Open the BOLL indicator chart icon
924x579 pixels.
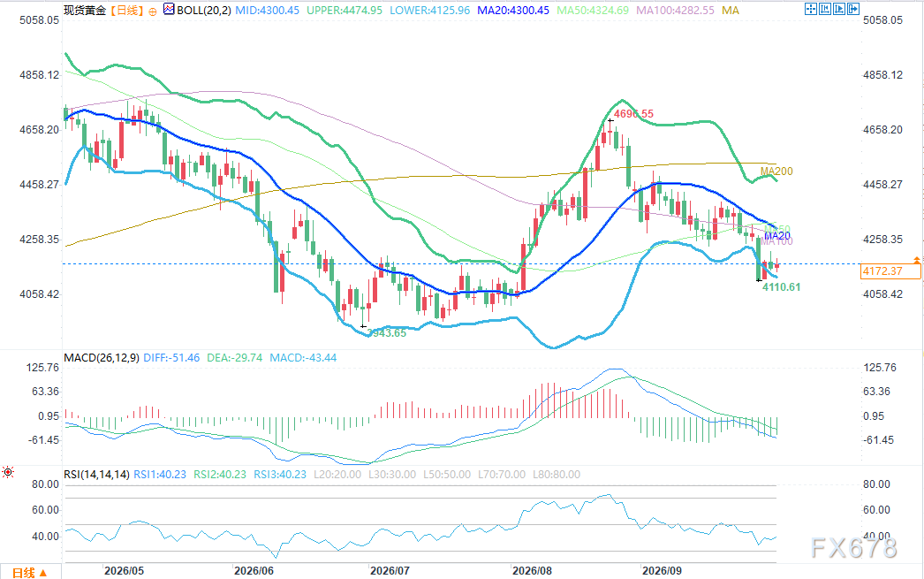click(169, 10)
